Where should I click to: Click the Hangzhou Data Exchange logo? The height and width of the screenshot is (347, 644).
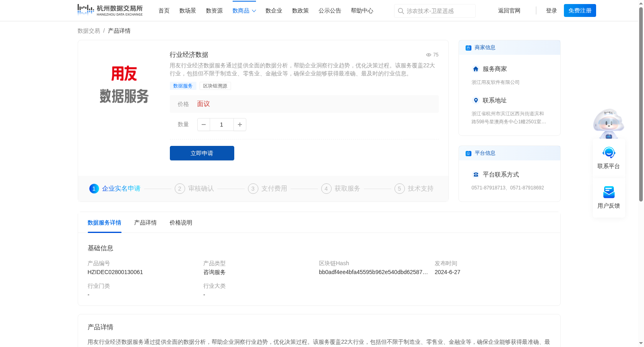[110, 10]
